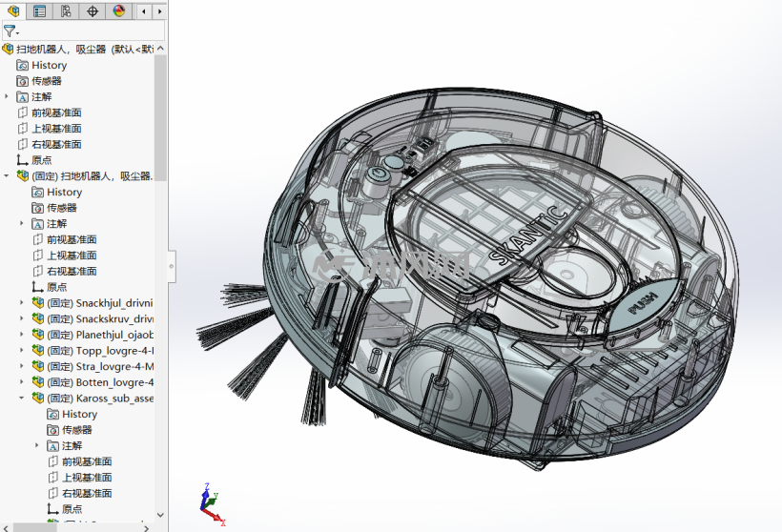782x532 pixels.
Task: Click the Snackskruv_driv component icon
Action: [38, 318]
